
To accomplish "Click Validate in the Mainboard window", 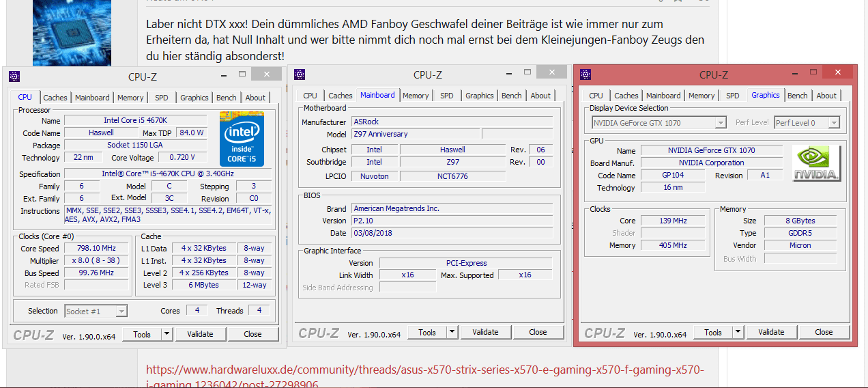I will (485, 332).
